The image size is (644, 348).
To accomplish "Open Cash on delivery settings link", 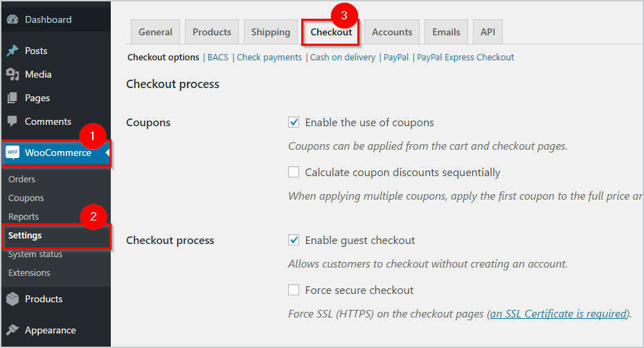I will [x=343, y=57].
